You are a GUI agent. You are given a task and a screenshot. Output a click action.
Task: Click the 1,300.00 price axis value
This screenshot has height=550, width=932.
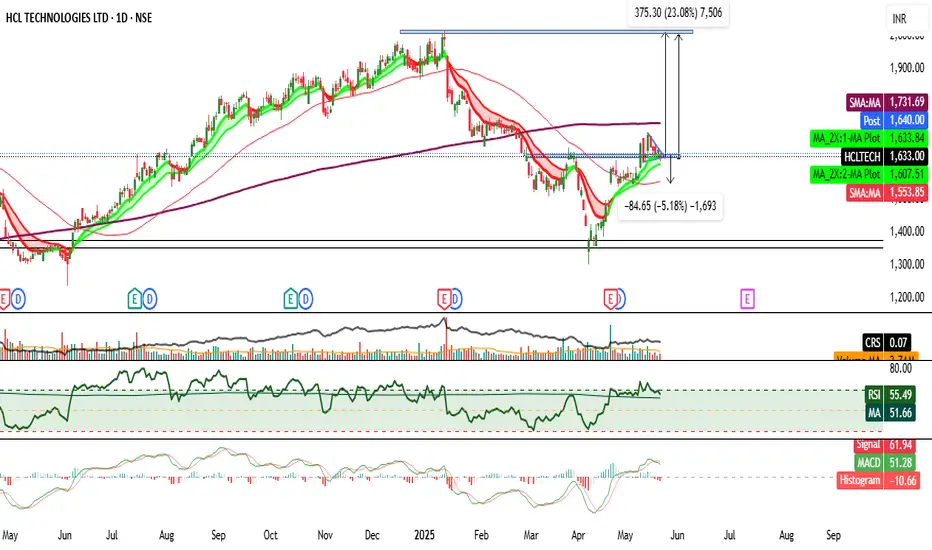coord(906,264)
